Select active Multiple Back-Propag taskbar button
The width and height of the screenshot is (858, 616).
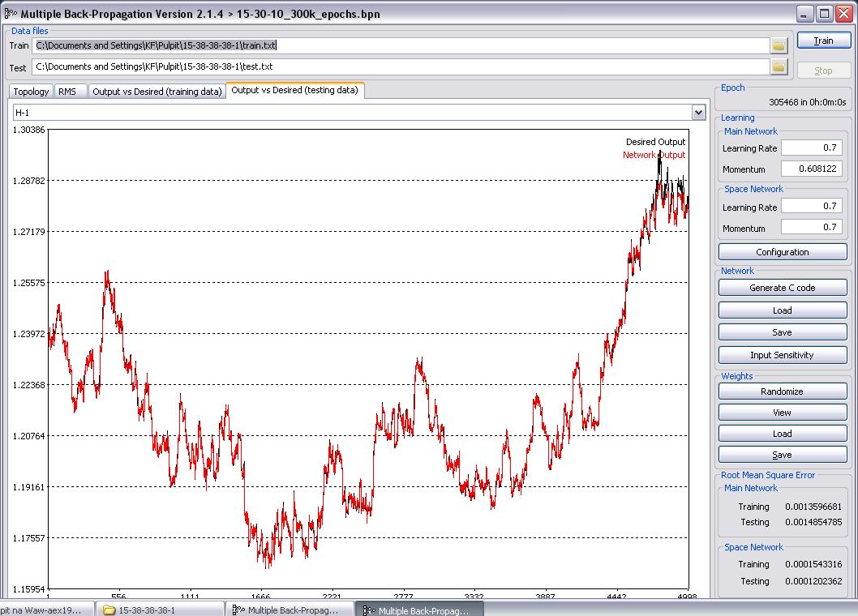coord(420,610)
